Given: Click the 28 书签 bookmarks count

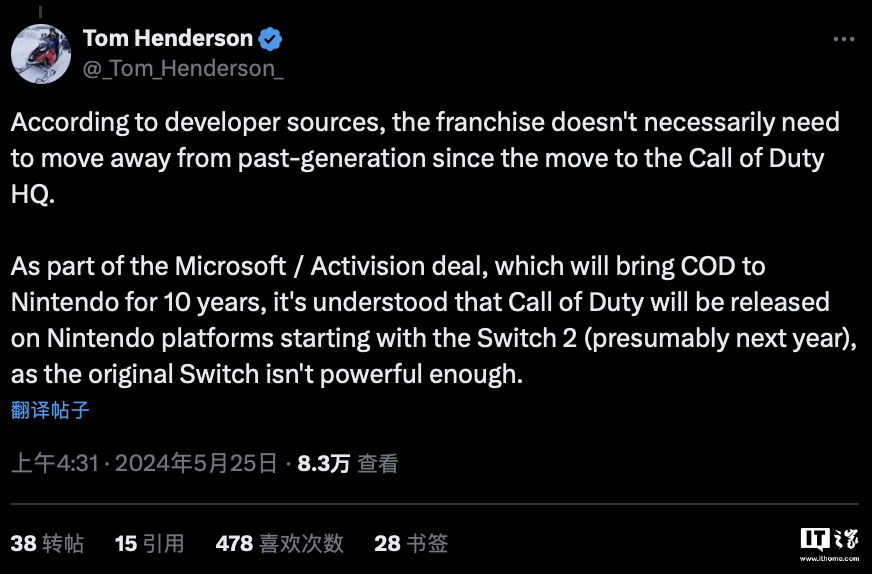Looking at the screenshot, I should pos(411,543).
